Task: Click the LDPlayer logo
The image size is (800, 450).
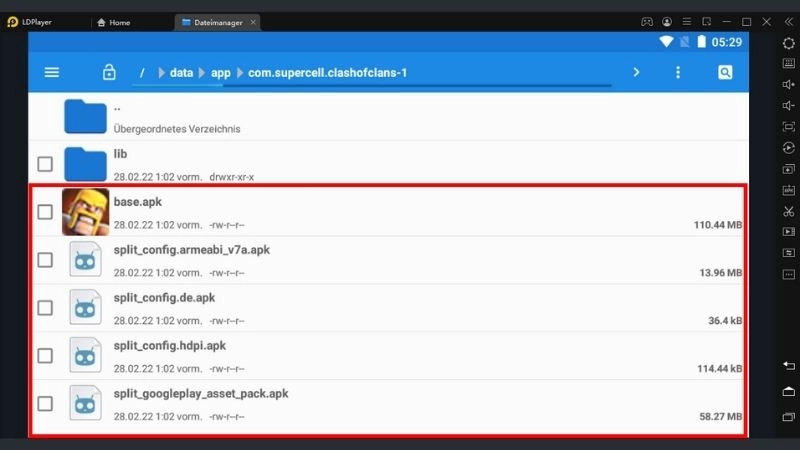Action: (13, 22)
